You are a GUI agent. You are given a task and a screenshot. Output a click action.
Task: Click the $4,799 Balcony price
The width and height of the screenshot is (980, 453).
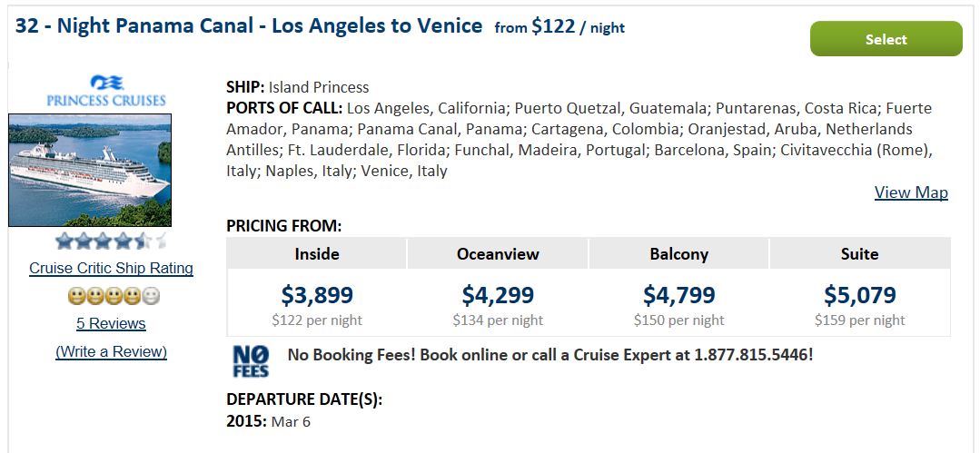678,295
